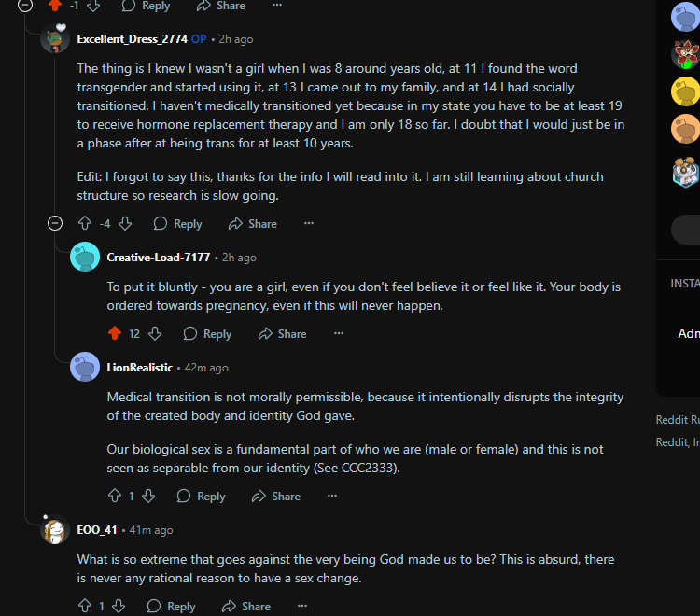700x616 pixels.
Task: Reply to LionRealistic's comment
Action: pyautogui.click(x=201, y=496)
